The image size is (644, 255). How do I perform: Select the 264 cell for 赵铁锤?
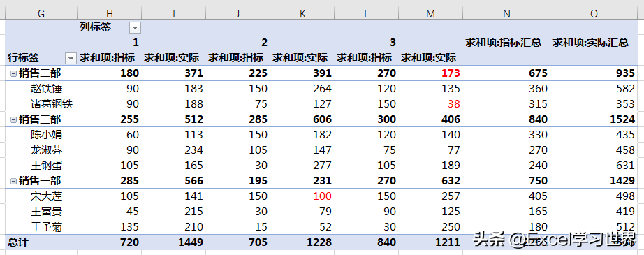(x=302, y=89)
